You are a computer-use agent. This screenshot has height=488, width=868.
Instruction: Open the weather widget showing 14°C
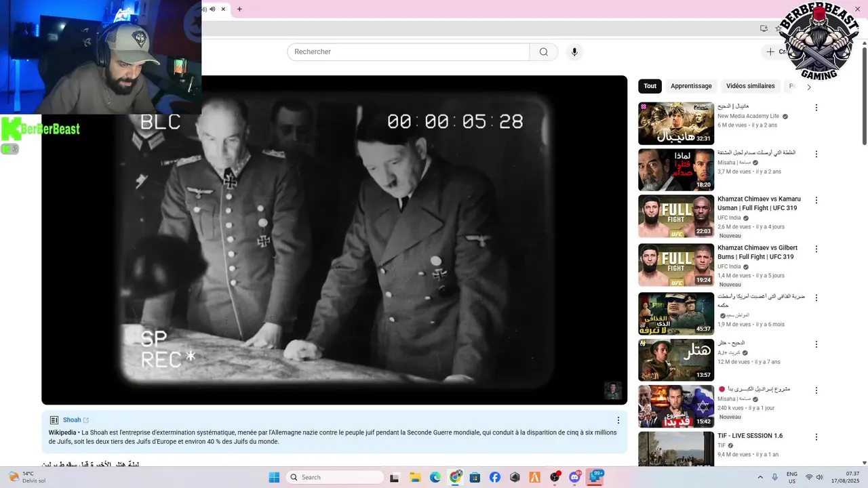(x=27, y=477)
